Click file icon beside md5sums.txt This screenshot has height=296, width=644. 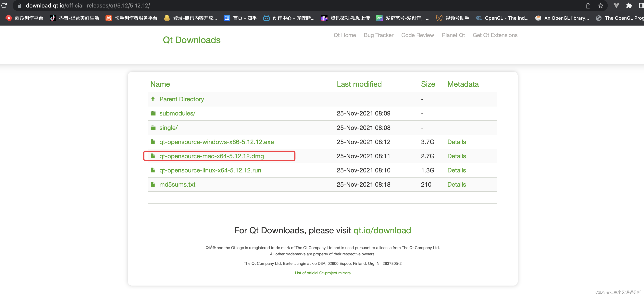[x=153, y=184]
